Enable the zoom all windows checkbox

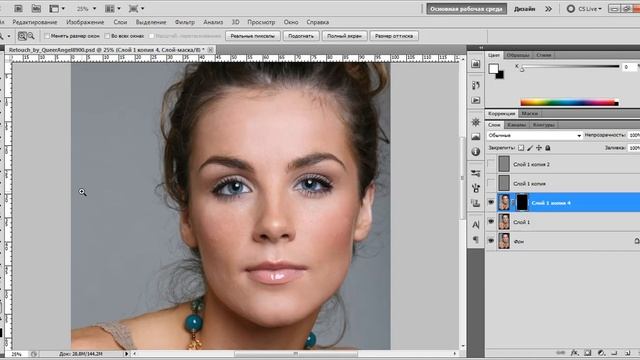107,36
